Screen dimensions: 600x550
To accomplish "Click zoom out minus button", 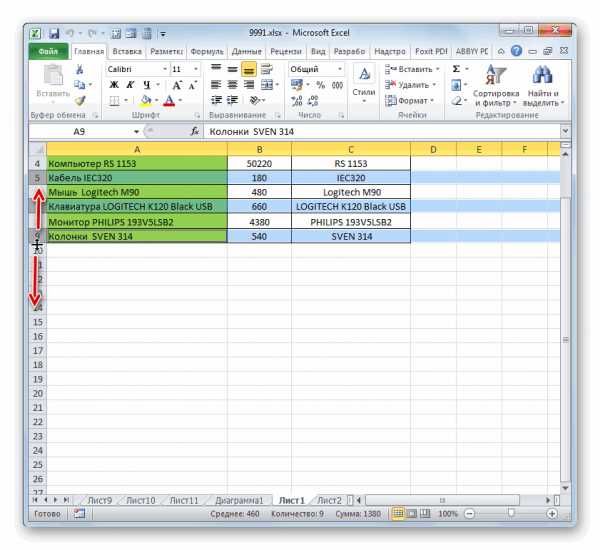I will (x=470, y=513).
